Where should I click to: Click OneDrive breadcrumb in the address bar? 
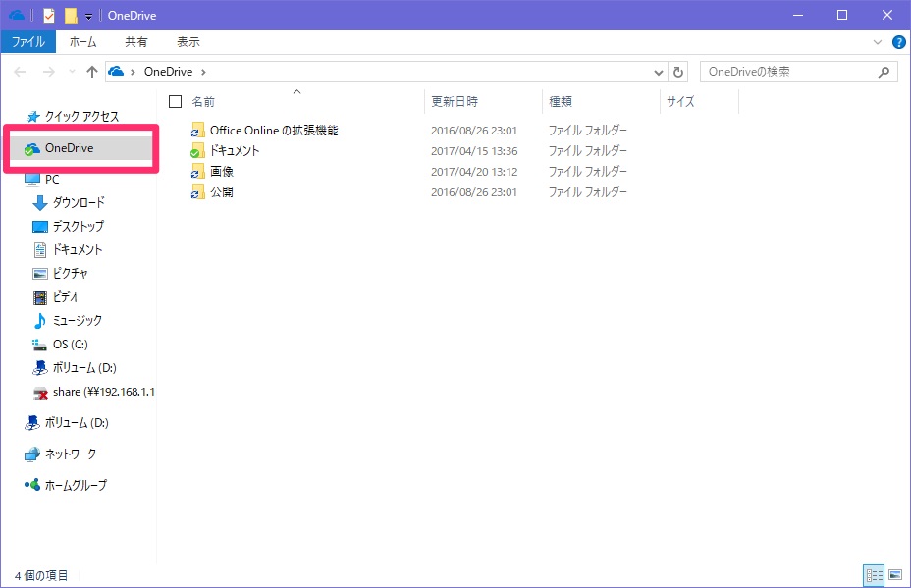(169, 72)
